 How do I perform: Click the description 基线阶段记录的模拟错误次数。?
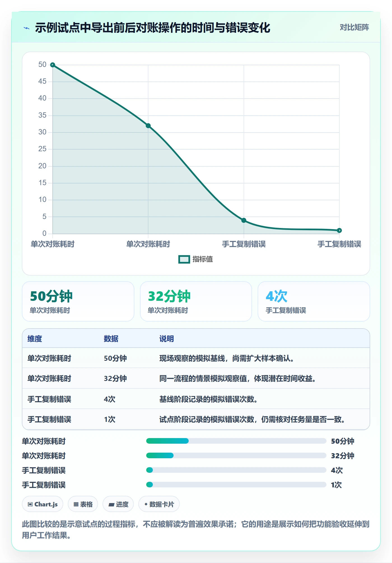pyautogui.click(x=209, y=399)
